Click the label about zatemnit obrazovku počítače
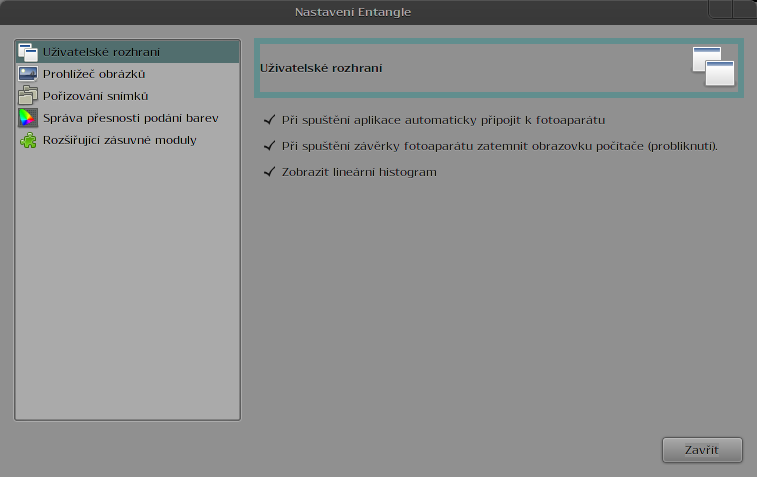This screenshot has width=757, height=477. click(500, 146)
